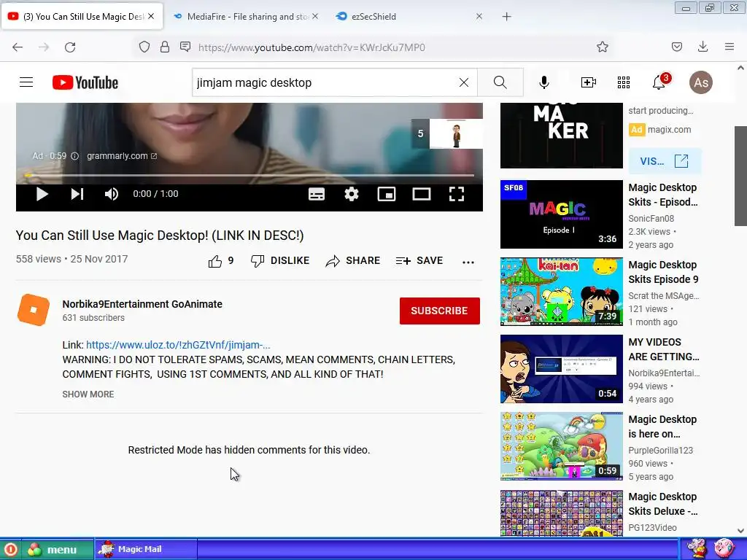The width and height of the screenshot is (747, 560).
Task: Bookmark this page with star
Action: [602, 47]
